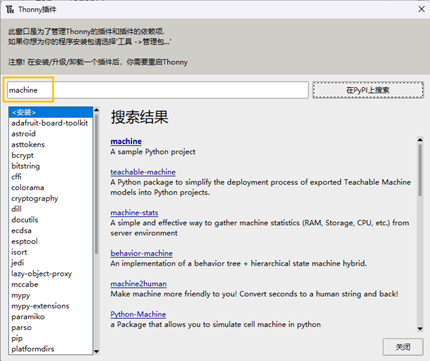This screenshot has height=361, width=430.
Task: Select mypy in the package list
Action: coord(51,295)
